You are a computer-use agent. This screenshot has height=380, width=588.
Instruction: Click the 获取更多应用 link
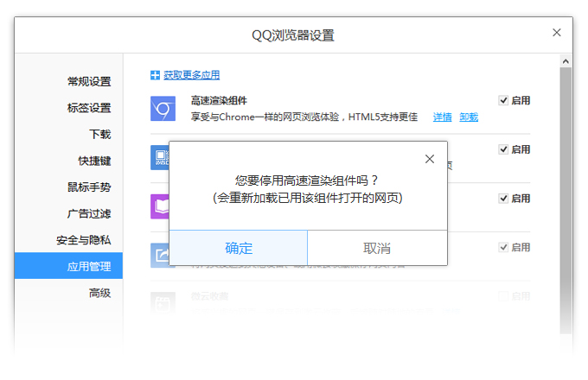(191, 75)
